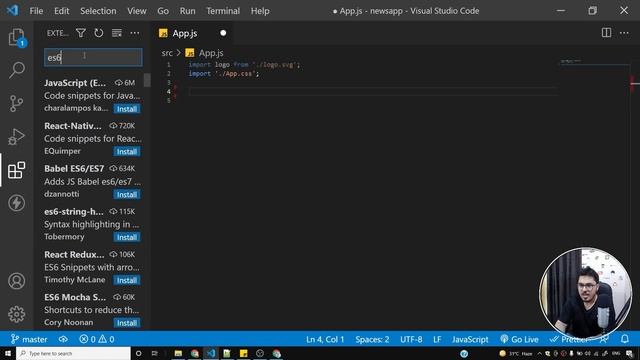640x360 pixels.
Task: Open the Terminal menu
Action: point(223,11)
